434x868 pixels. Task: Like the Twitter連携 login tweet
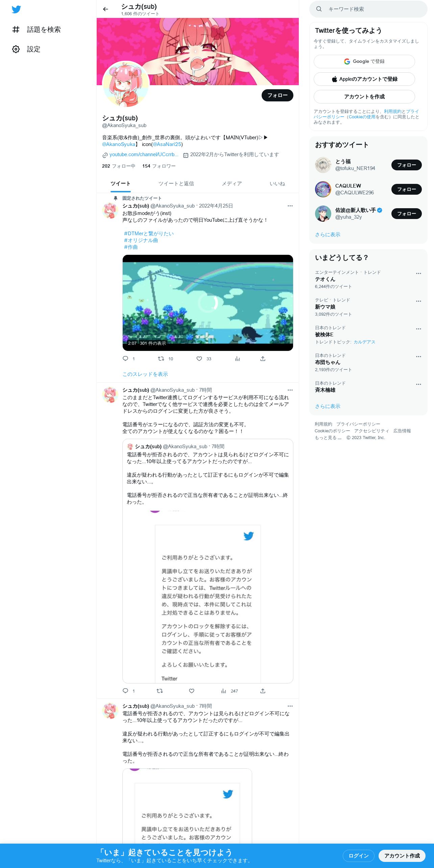[192, 691]
